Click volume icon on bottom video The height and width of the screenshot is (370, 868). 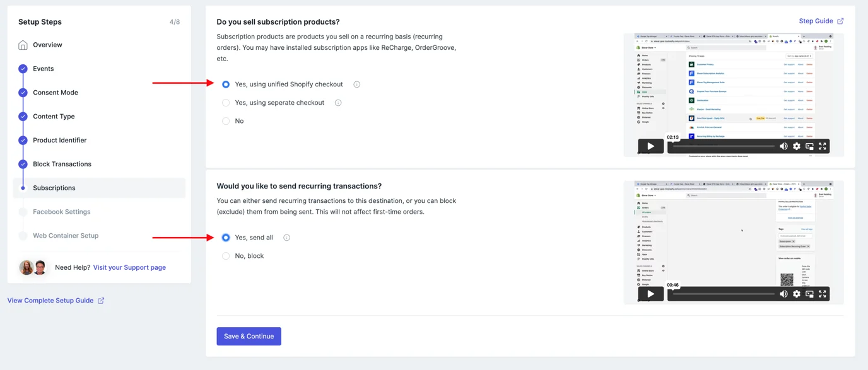click(783, 294)
